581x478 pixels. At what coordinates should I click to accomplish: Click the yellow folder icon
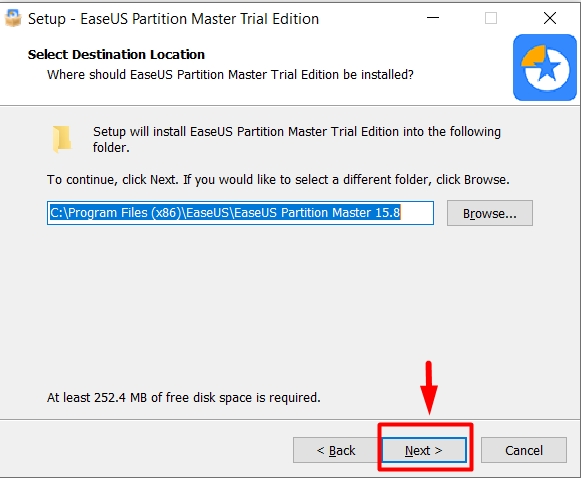pos(62,139)
